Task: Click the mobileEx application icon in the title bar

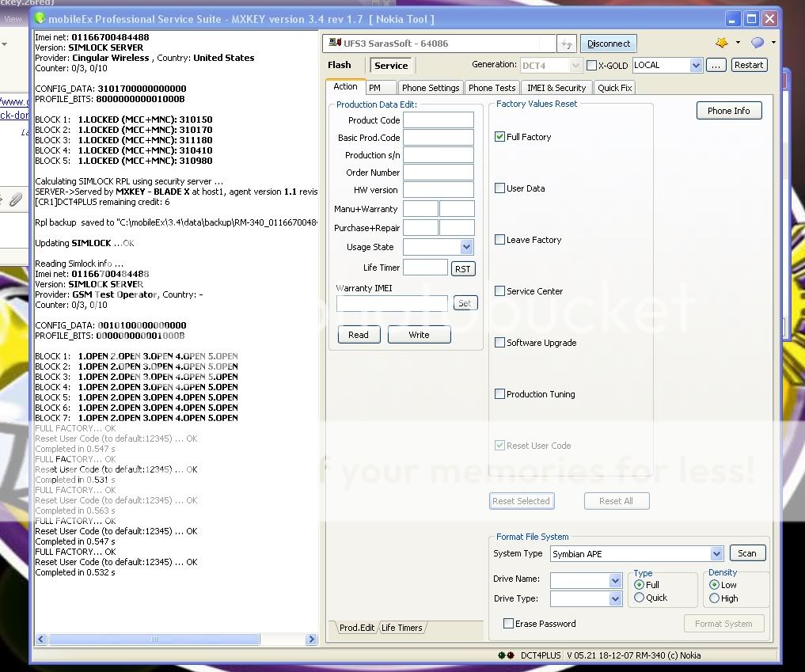Action: [40, 18]
